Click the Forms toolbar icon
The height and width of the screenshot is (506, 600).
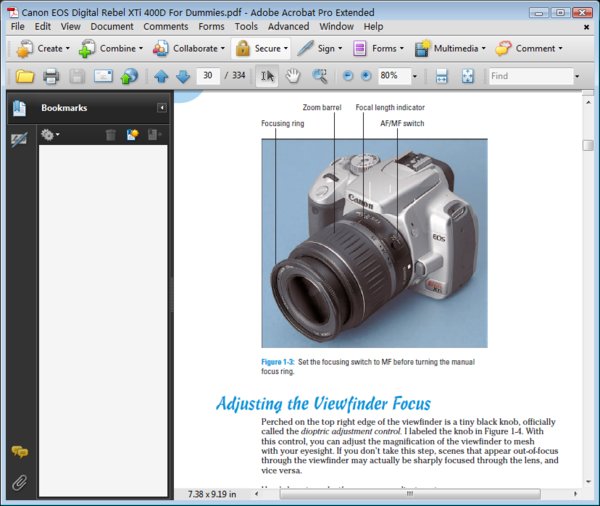pos(360,49)
